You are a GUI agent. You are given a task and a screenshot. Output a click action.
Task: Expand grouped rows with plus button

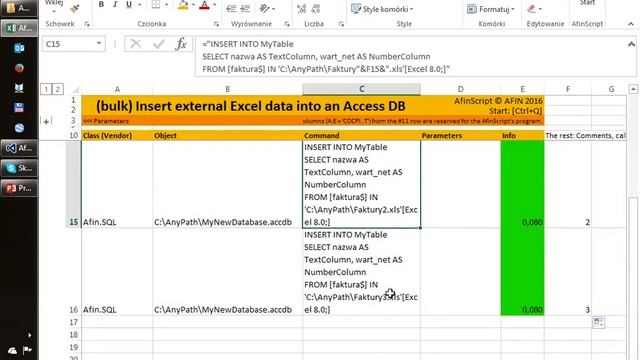[46, 121]
